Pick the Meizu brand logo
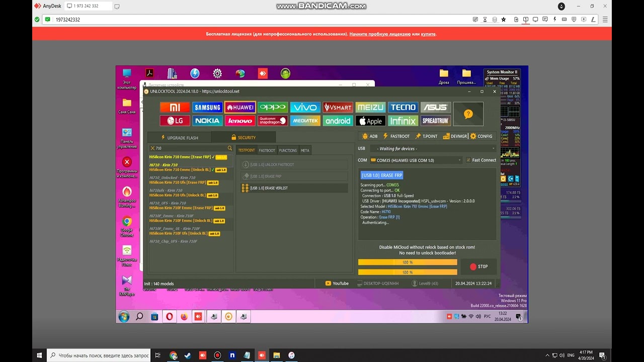The height and width of the screenshot is (362, 644). 370,108
